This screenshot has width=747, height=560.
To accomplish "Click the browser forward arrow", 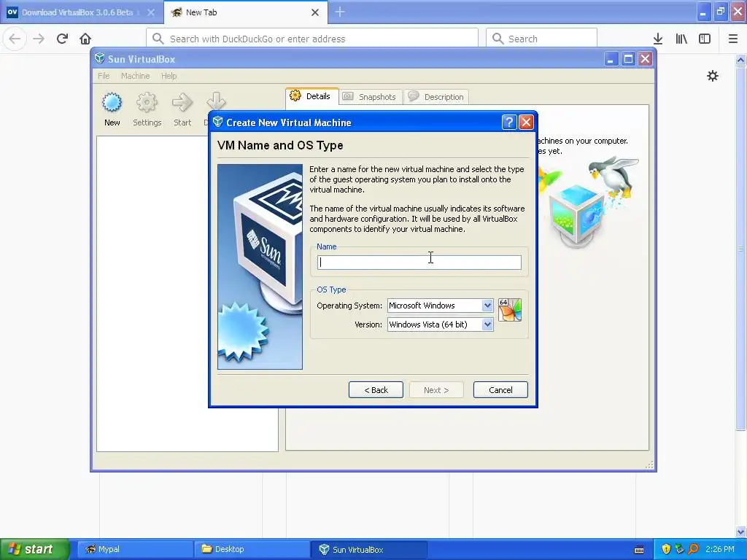I will pyautogui.click(x=39, y=39).
